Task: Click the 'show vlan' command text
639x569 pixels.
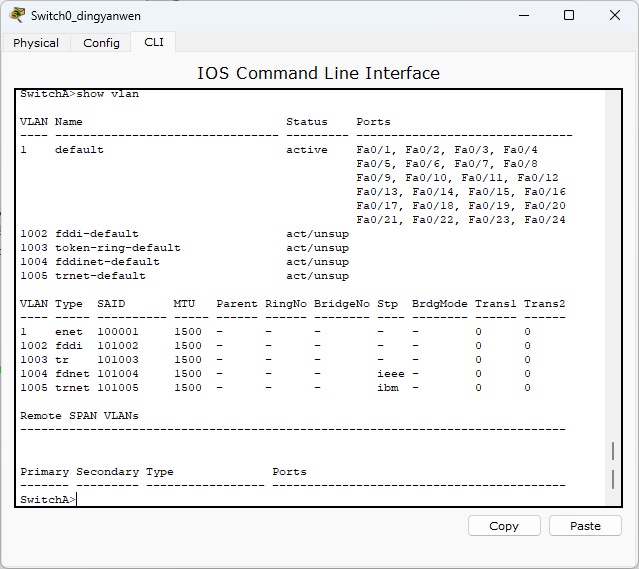Action: [x=108, y=94]
